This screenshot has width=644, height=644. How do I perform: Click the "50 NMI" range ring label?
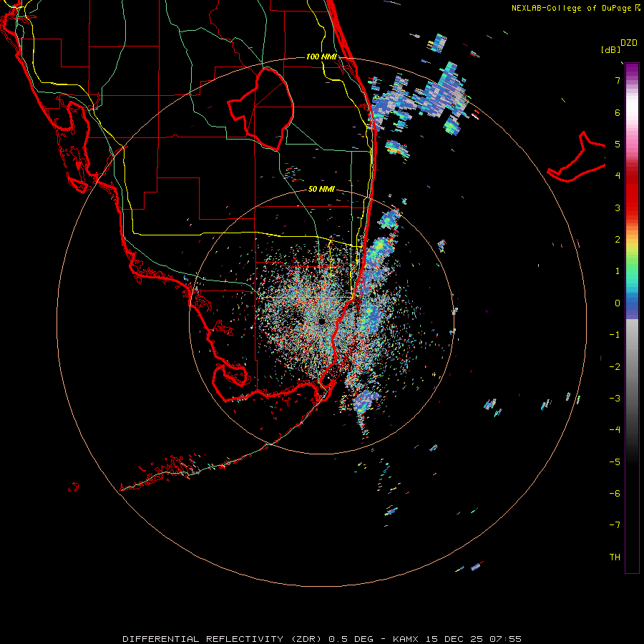coord(321,190)
